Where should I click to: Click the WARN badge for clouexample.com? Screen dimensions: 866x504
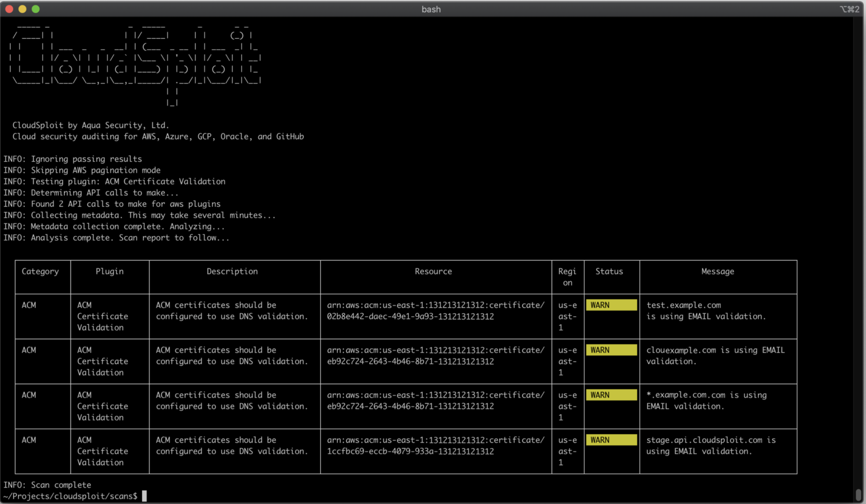point(611,350)
